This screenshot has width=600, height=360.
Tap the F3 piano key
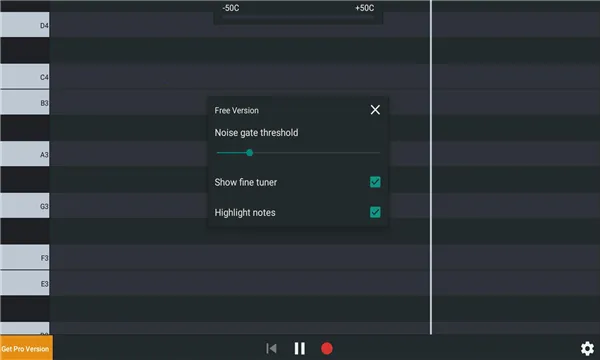tap(24, 257)
